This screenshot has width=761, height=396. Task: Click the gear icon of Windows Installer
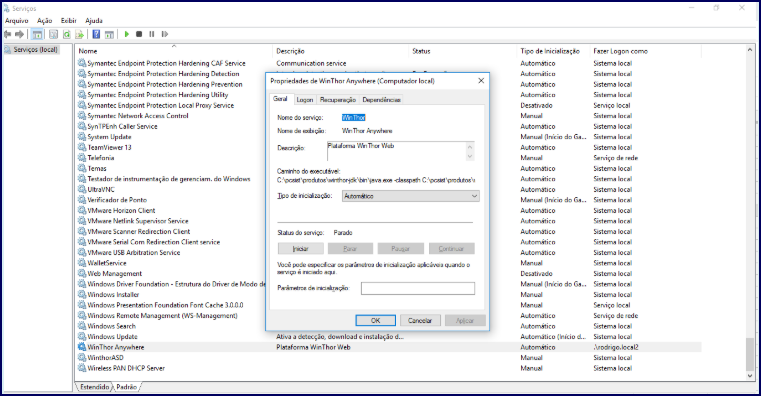click(82, 295)
